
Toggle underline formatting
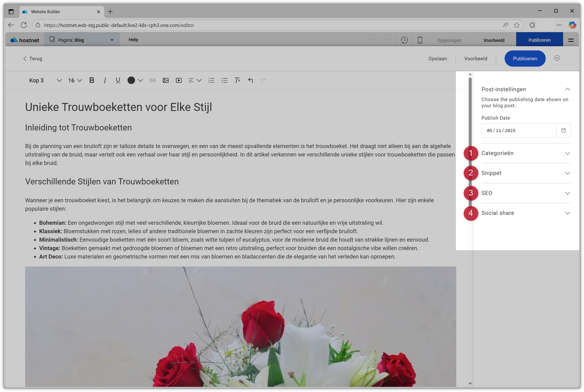tap(118, 80)
